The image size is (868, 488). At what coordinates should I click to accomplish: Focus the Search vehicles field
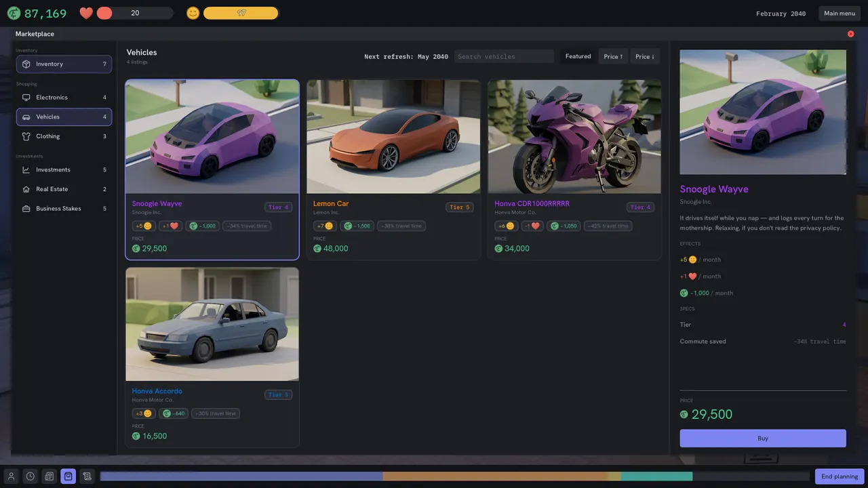(x=504, y=56)
